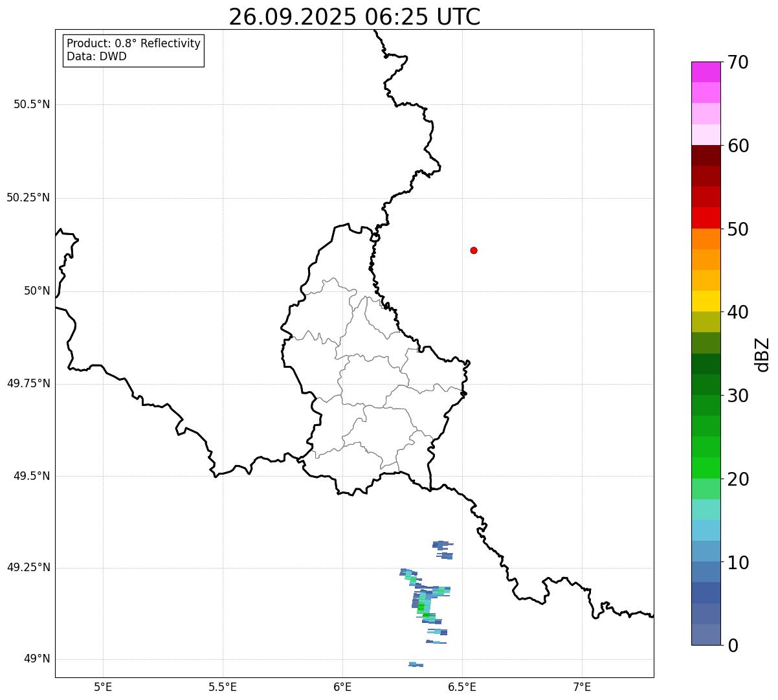Viewport: 778px width, 700px height.
Task: Click the 49.5°N latitude label
Action: point(32,476)
